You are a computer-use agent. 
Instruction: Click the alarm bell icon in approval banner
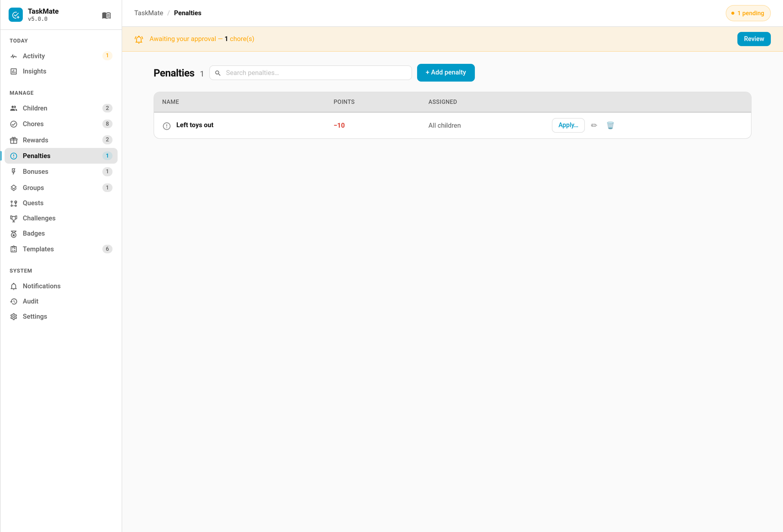coord(139,40)
